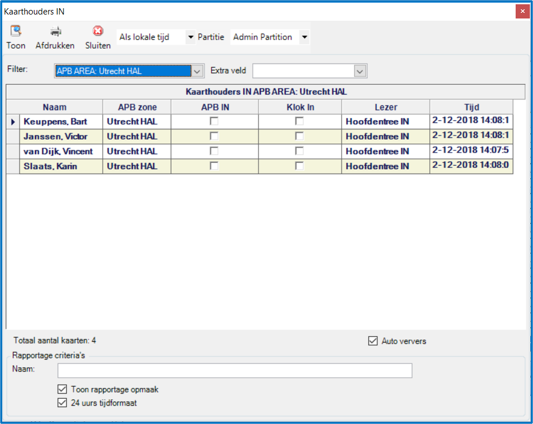Sort by the Tijd column header
Image resolution: width=533 pixels, height=424 pixels.
pyautogui.click(x=471, y=107)
